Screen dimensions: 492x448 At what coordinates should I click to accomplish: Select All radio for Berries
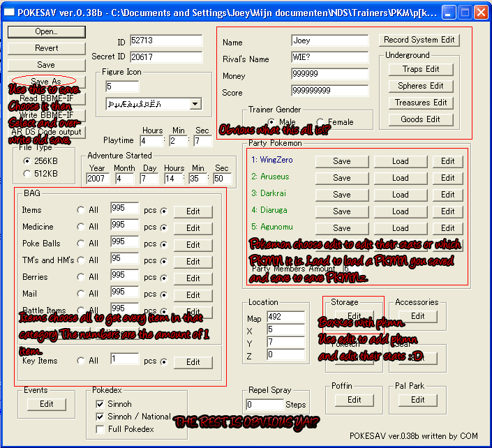click(x=81, y=277)
